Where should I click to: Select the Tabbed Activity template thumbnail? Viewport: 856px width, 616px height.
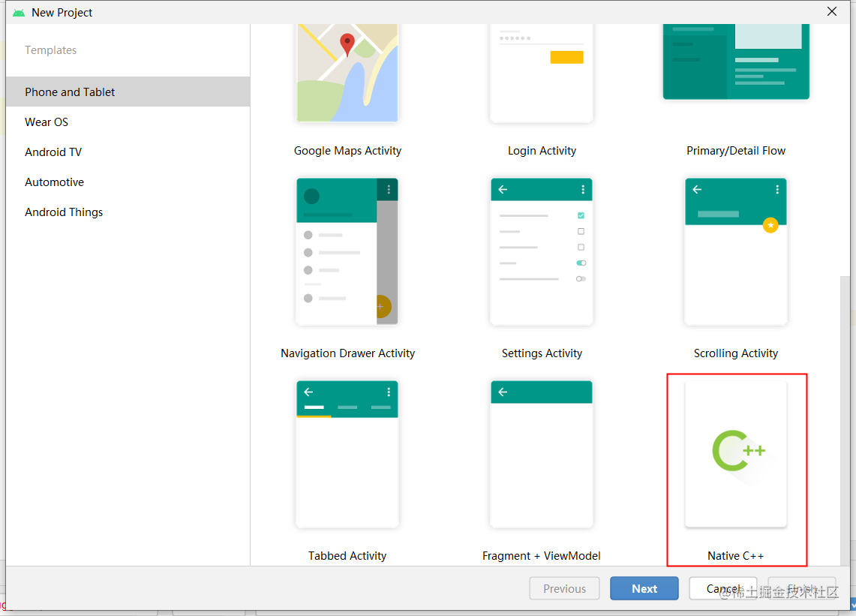pos(347,454)
